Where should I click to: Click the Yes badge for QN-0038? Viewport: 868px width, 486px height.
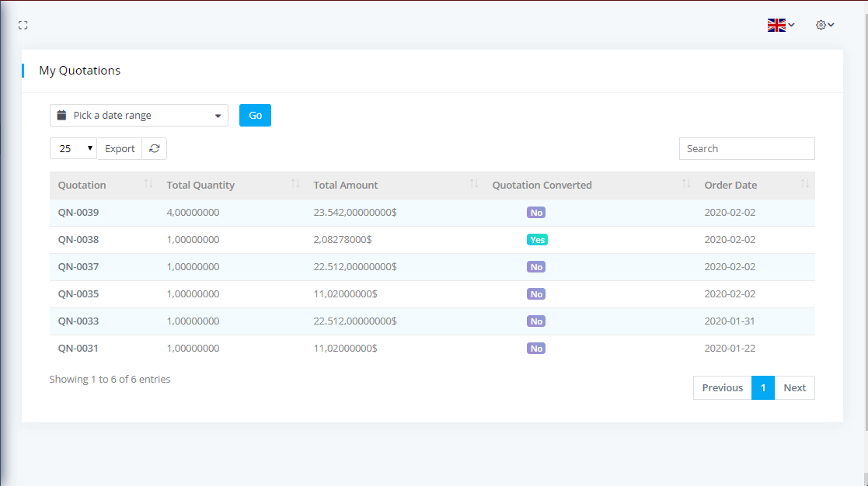point(537,240)
